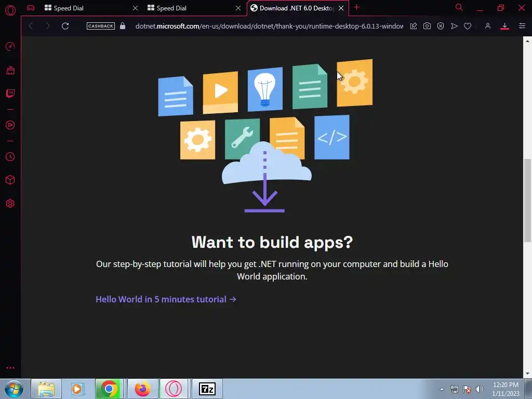Open network tray icon

pos(454,389)
